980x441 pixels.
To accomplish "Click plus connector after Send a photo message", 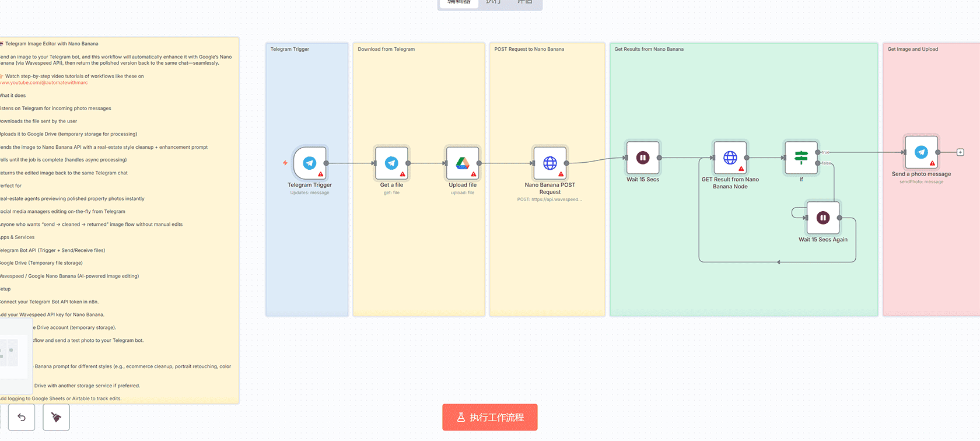I will tap(960, 152).
